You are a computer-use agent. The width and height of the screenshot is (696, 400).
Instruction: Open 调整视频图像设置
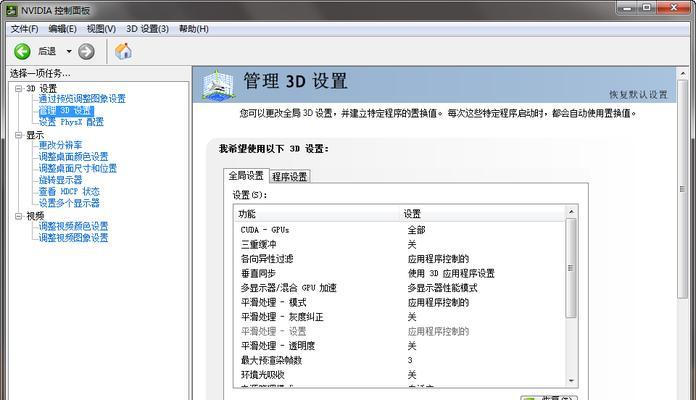[x=73, y=238]
